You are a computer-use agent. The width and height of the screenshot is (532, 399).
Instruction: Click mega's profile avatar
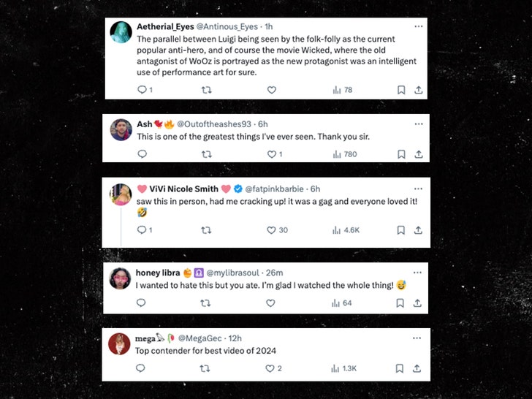click(119, 343)
